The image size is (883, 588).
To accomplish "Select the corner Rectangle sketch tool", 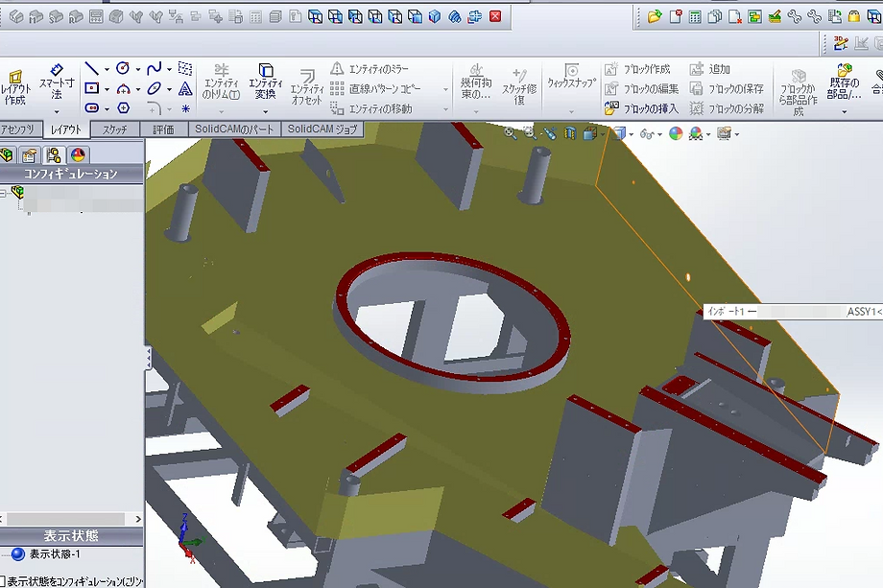I will click(x=92, y=88).
